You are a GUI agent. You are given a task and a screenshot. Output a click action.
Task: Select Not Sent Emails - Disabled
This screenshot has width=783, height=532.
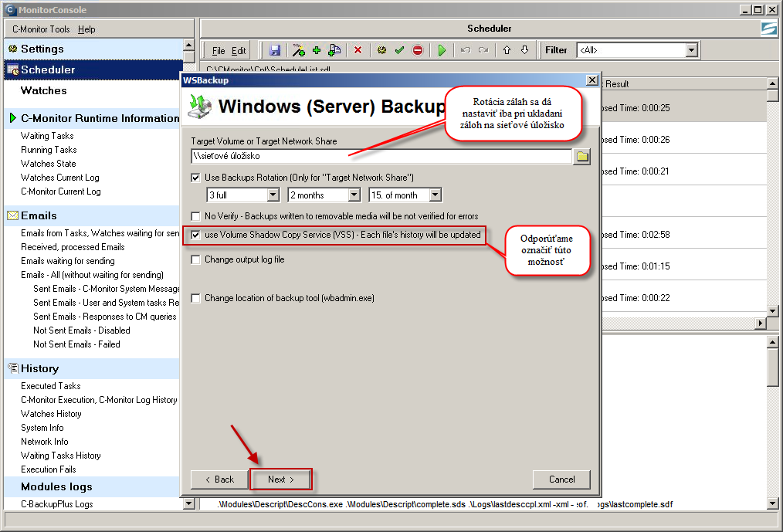(82, 330)
